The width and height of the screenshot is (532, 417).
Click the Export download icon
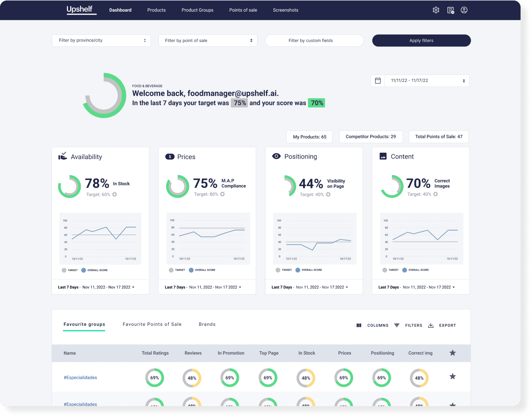[430, 325]
